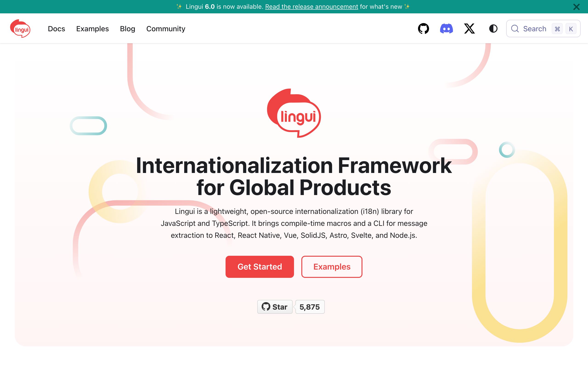Image resolution: width=588 pixels, height=368 pixels.
Task: Follow the release announcement link
Action: coord(311,7)
